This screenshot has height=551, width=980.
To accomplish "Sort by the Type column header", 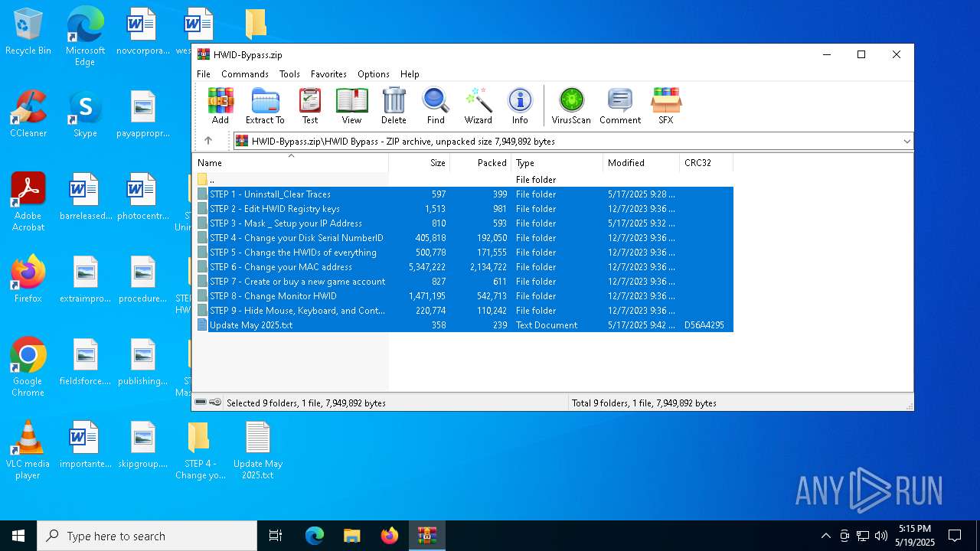I will pyautogui.click(x=557, y=163).
